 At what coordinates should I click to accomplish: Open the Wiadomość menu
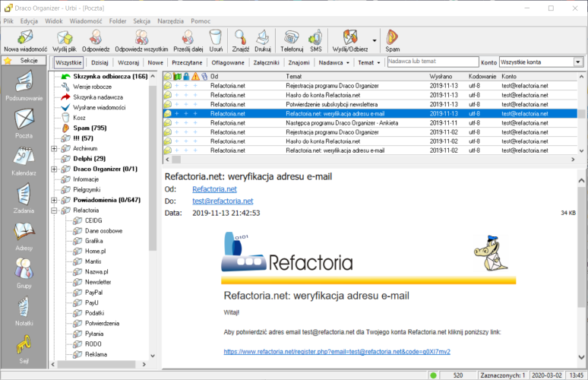point(86,21)
